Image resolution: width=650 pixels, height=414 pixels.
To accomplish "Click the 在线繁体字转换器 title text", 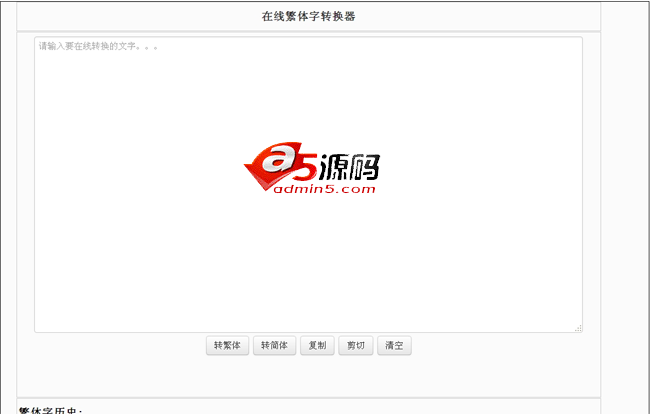I will tap(308, 16).
